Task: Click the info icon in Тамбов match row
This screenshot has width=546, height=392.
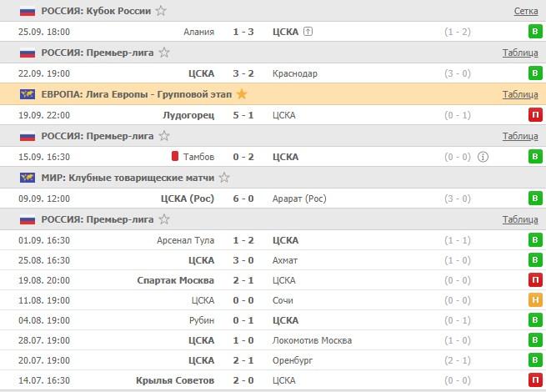Action: pos(483,157)
